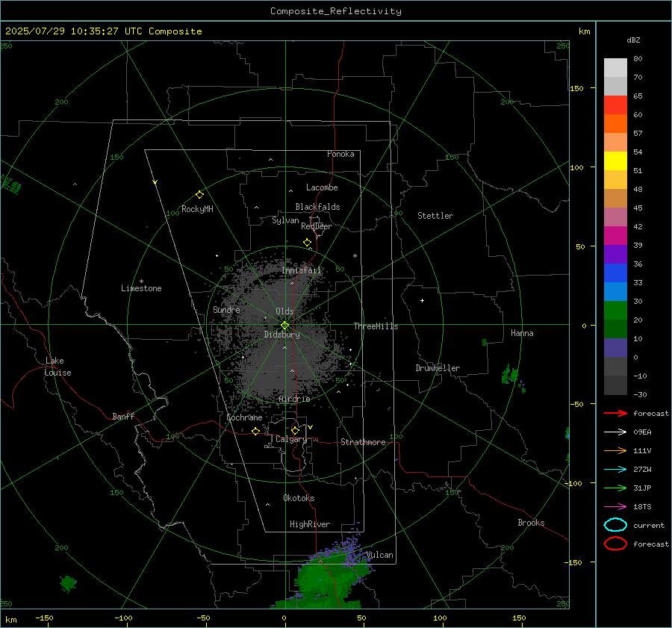This screenshot has height=628, width=672.
Task: Pick the green 31JP arrow symbol
Action: (615, 488)
